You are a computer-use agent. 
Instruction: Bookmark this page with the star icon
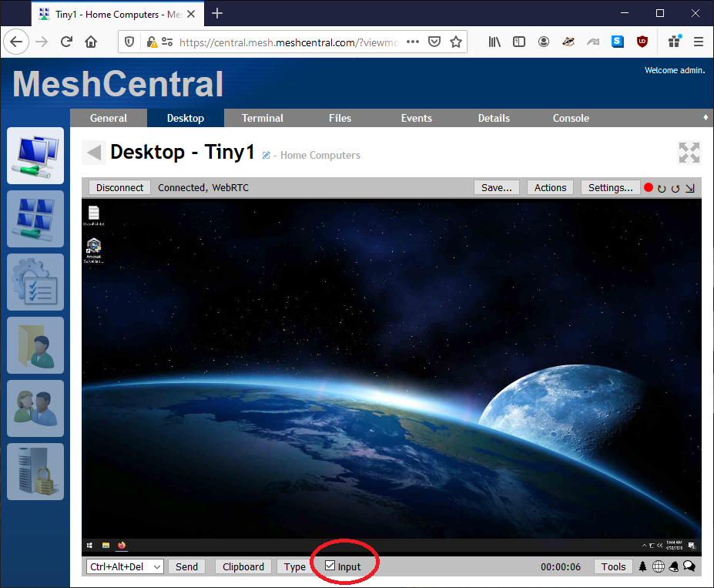point(456,42)
